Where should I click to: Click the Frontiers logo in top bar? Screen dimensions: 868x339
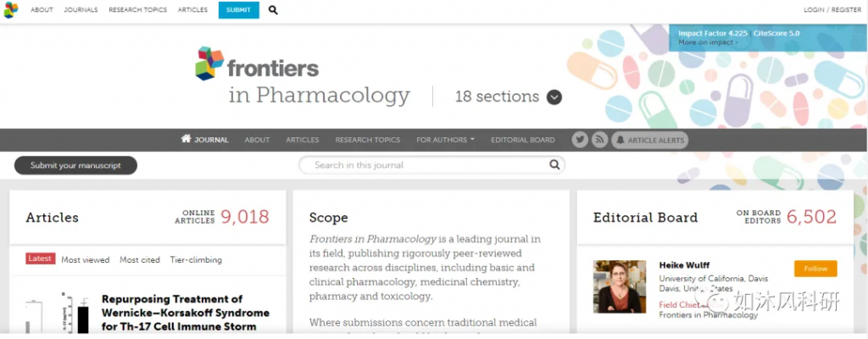[x=10, y=10]
